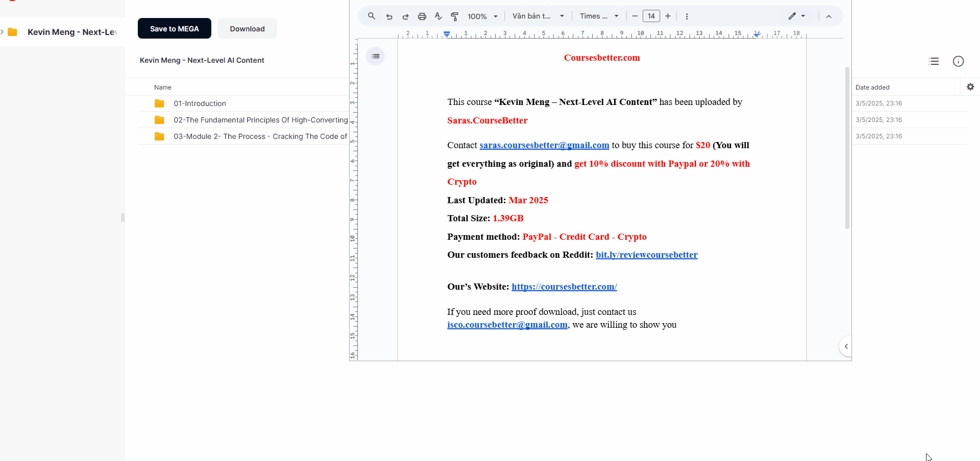Collapse the document toolbar with up chevron
The width and height of the screenshot is (980, 461).
[829, 16]
